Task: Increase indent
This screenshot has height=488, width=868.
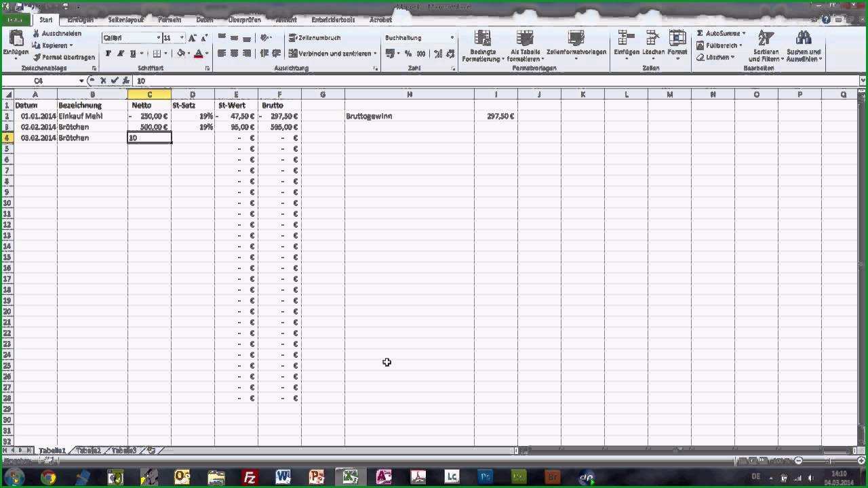Action: click(276, 54)
